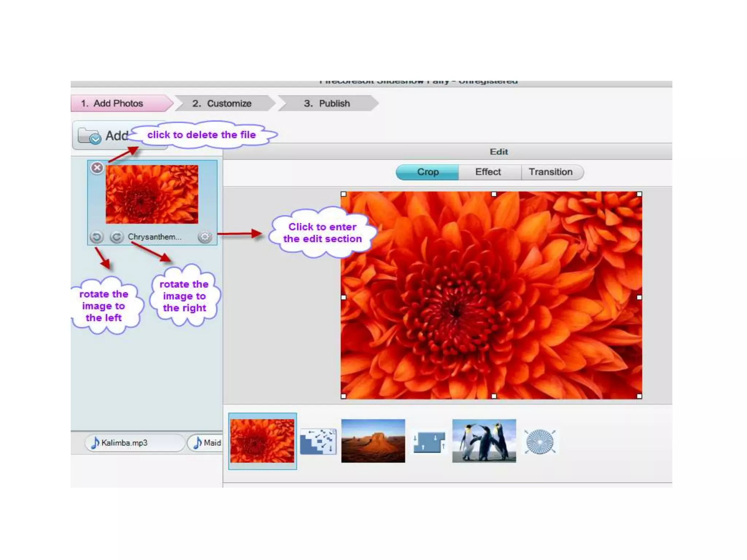Select the desert thumbnail in the filmstrip

(373, 441)
